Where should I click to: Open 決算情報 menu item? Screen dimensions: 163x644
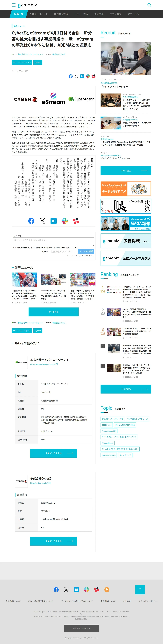point(99,14)
